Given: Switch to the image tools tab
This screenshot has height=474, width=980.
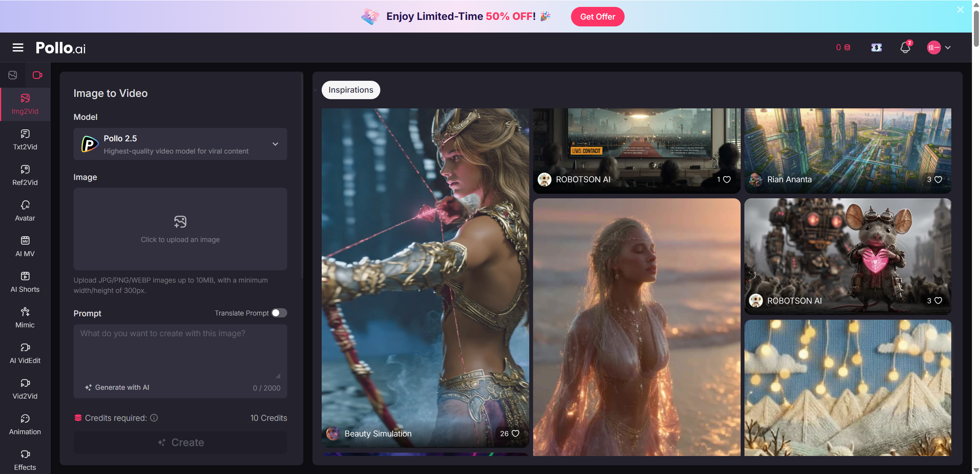Looking at the screenshot, I should tap(13, 75).
